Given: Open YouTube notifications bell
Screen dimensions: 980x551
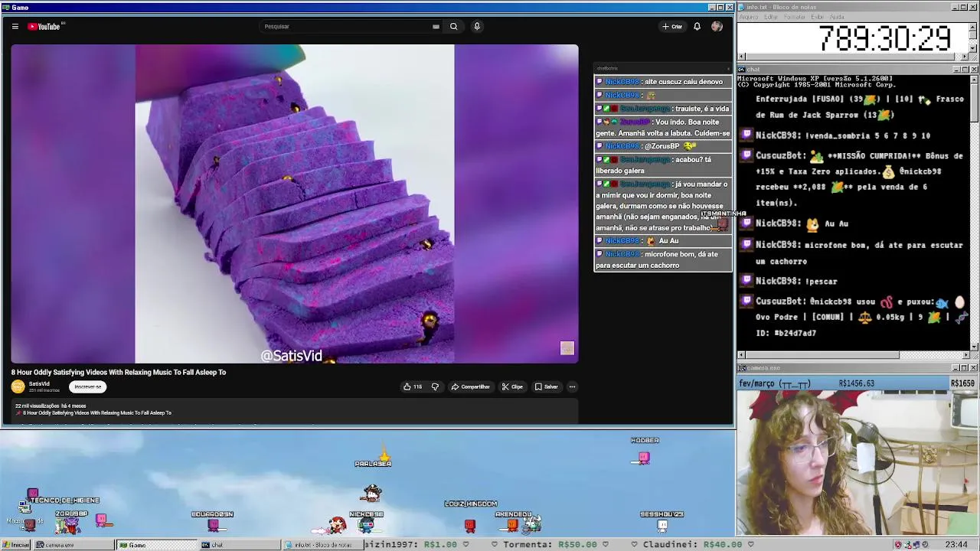Looking at the screenshot, I should [x=697, y=26].
